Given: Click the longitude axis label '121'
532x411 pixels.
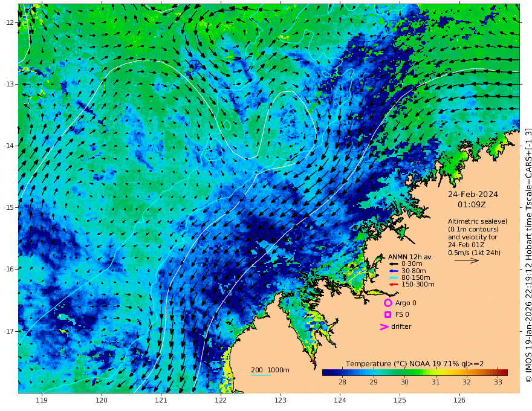Looking at the screenshot, I should pos(161,401).
